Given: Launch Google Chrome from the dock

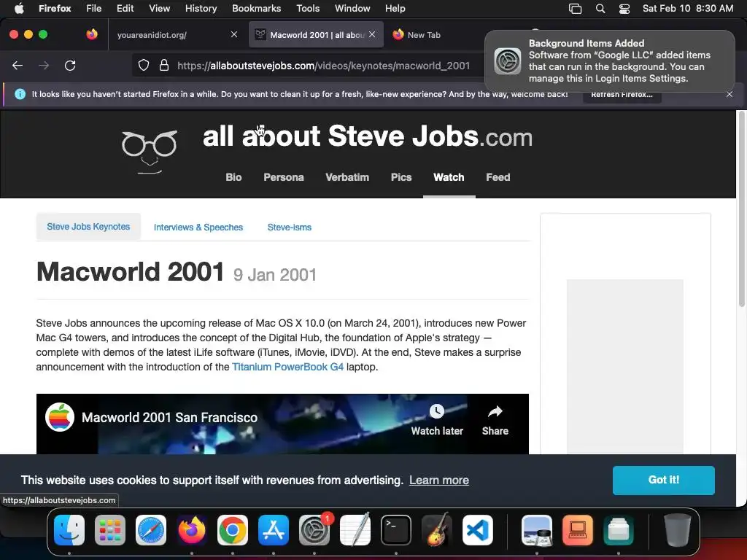Looking at the screenshot, I should (x=233, y=530).
